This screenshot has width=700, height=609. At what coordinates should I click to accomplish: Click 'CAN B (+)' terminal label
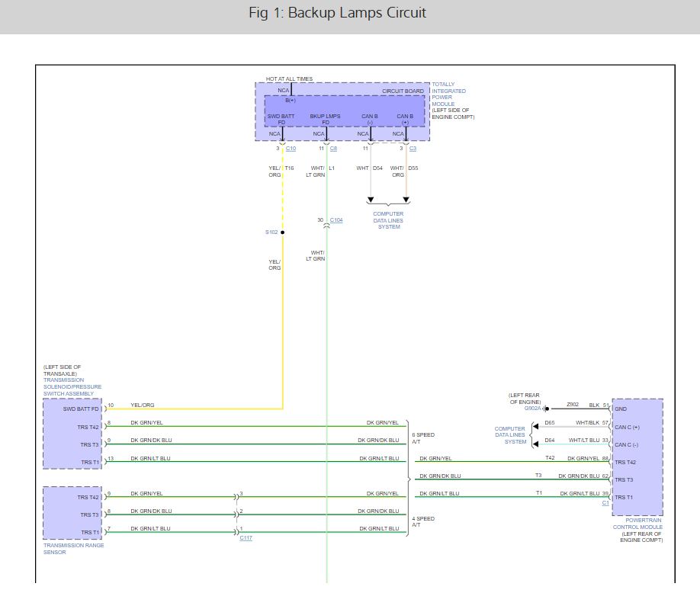tap(405, 119)
